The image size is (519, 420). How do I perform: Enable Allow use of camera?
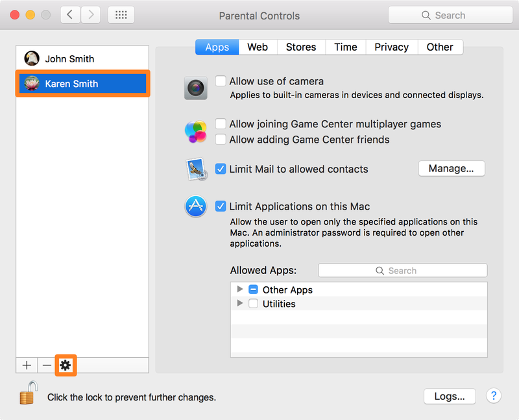point(221,81)
